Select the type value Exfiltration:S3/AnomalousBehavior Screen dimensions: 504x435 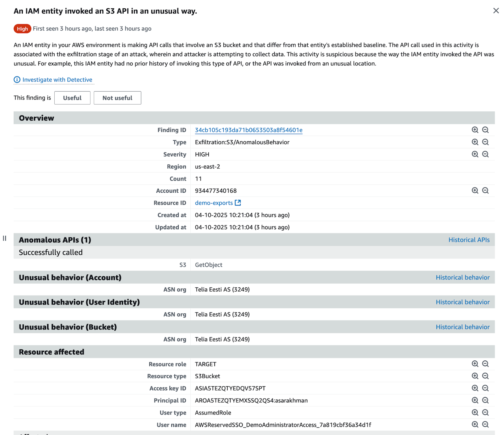242,142
